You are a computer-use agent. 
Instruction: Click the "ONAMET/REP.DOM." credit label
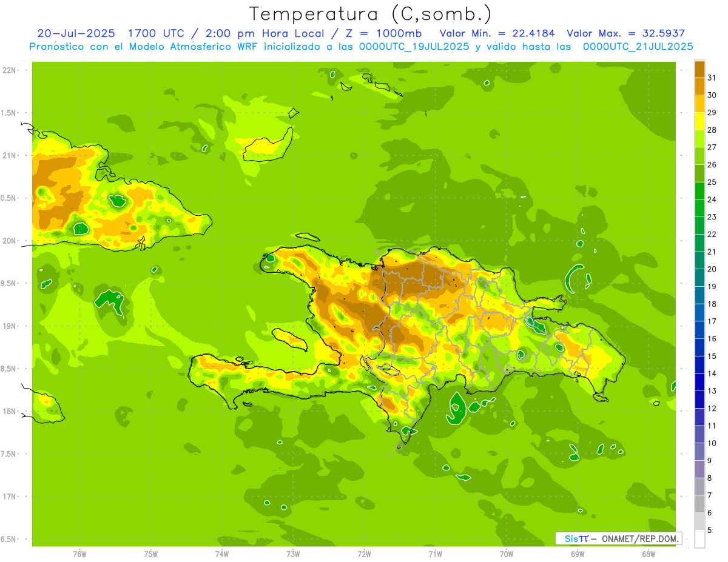[x=640, y=538]
